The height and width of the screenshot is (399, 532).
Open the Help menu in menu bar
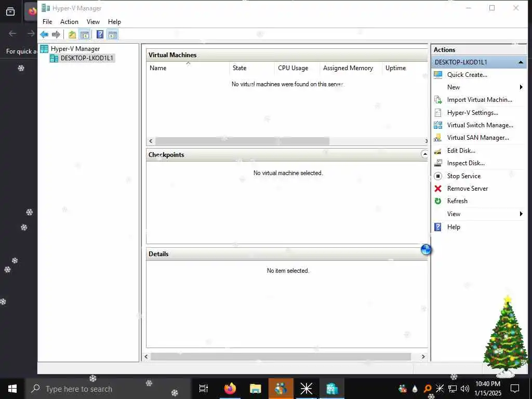coord(114,22)
